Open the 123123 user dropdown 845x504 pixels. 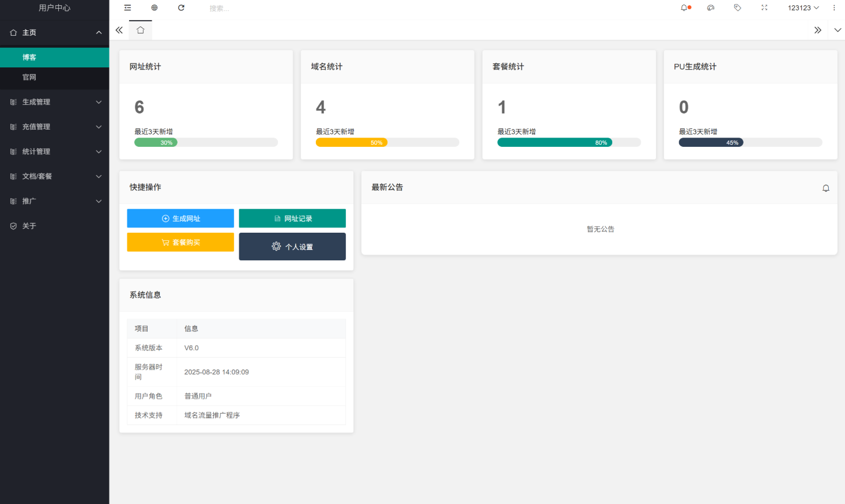(x=803, y=8)
